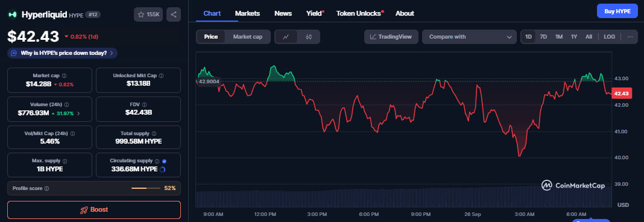The width and height of the screenshot is (644, 222).
Task: Click the #12 rank badge
Action: pyautogui.click(x=93, y=15)
